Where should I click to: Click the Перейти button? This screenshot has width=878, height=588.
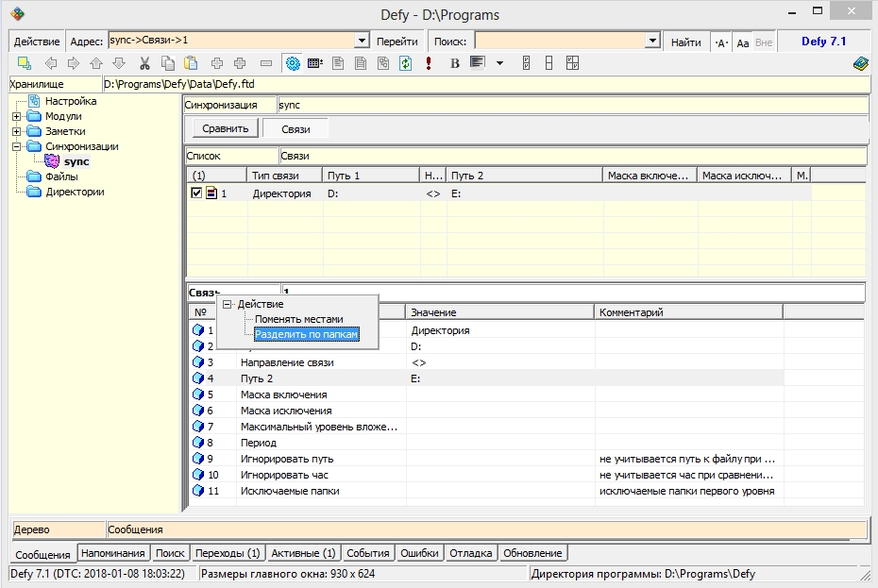point(397,42)
